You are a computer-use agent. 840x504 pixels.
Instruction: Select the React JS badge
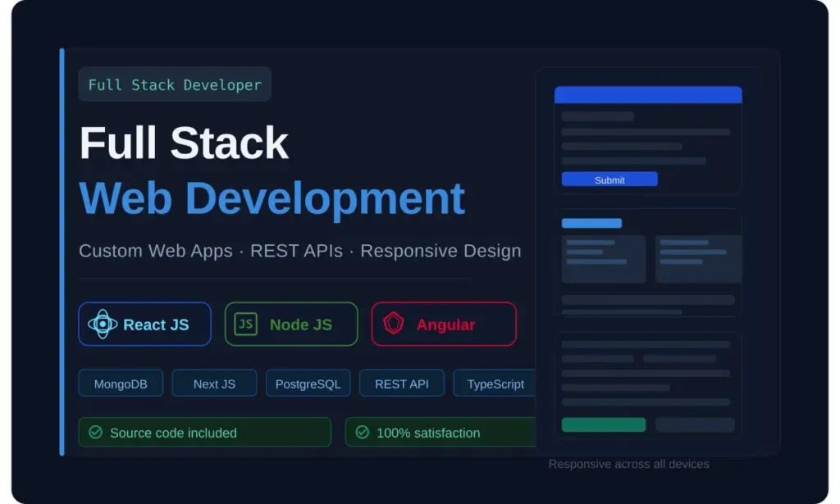144,325
